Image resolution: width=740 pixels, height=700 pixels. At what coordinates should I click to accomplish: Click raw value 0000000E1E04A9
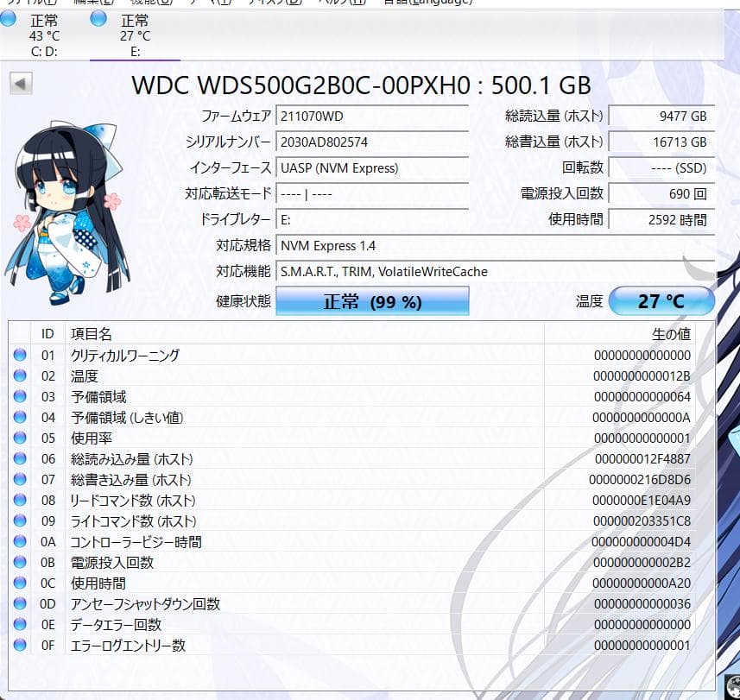pyautogui.click(x=642, y=501)
